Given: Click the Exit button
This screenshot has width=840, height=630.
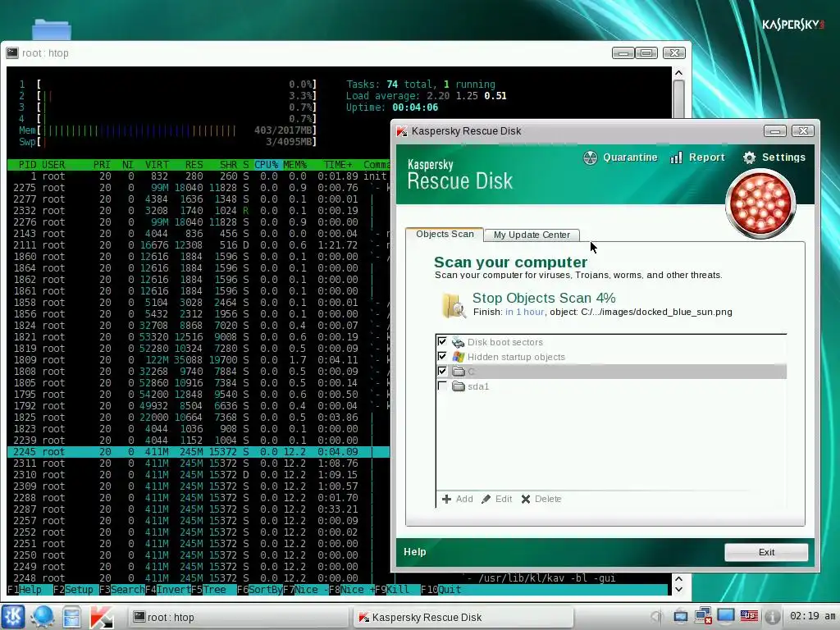Looking at the screenshot, I should click(766, 552).
